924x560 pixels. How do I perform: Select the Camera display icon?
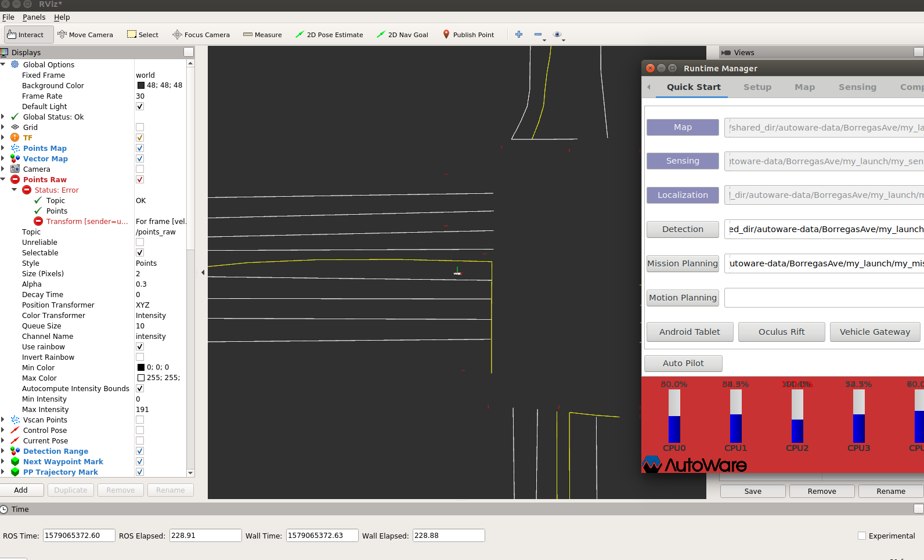tap(15, 169)
